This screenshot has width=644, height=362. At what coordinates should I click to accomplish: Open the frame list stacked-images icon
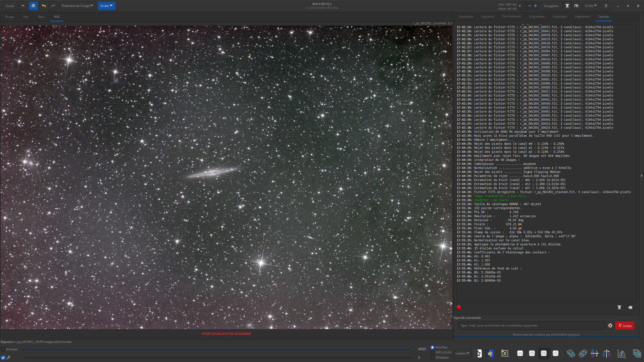click(637, 354)
